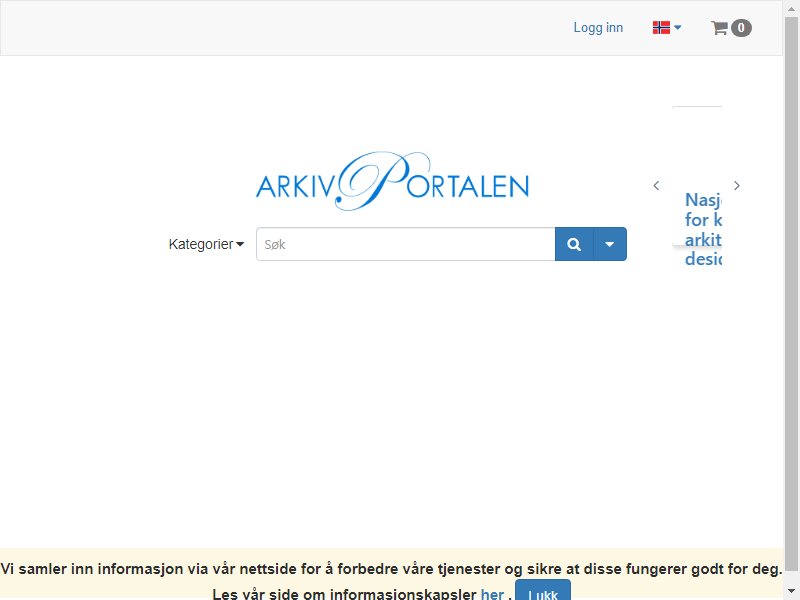The height and width of the screenshot is (600, 800).
Task: Open the Nasjonalmuseet carousel link text
Action: [x=703, y=229]
